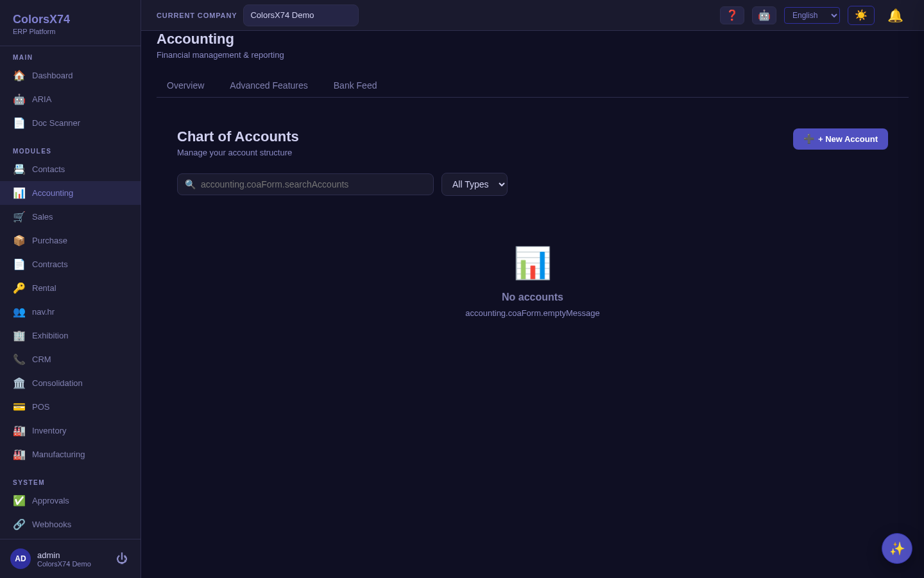Click the CRM phone icon
The height and width of the screenshot is (578, 924).
(19, 360)
